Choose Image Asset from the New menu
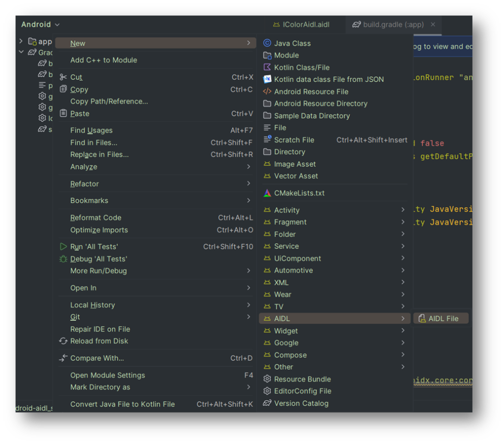Viewport: 504px width, 444px height. coord(295,164)
